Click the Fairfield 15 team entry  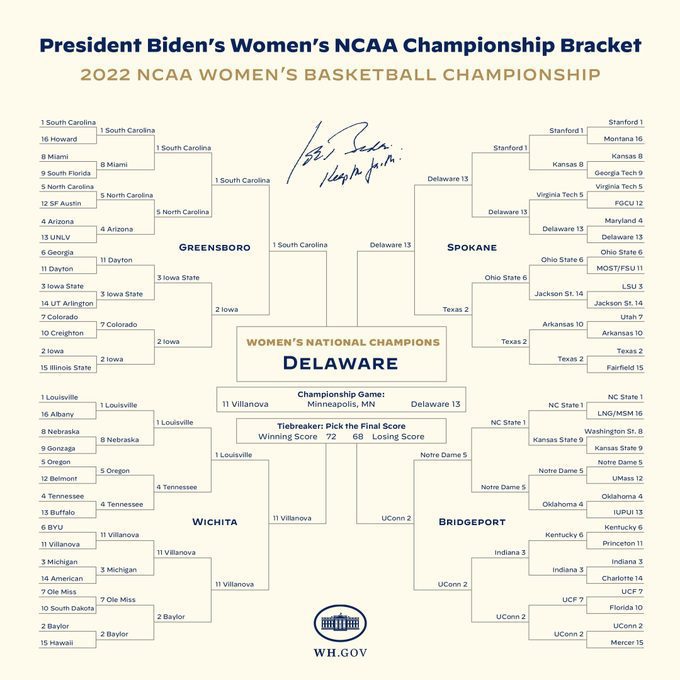pyautogui.click(x=624, y=367)
